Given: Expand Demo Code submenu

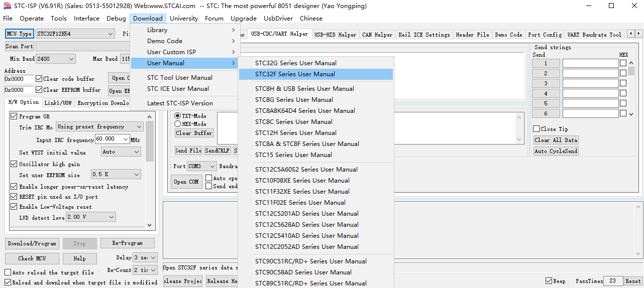Looking at the screenshot, I should click(x=184, y=41).
